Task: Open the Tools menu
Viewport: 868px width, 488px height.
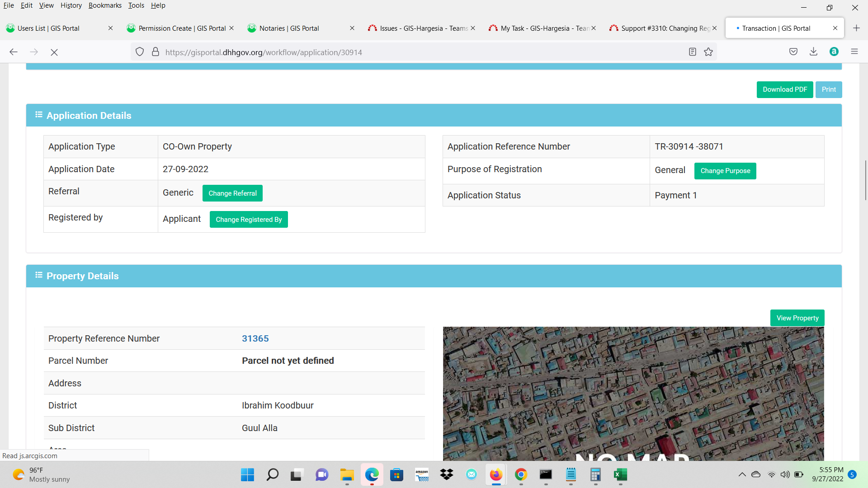Action: [136, 5]
